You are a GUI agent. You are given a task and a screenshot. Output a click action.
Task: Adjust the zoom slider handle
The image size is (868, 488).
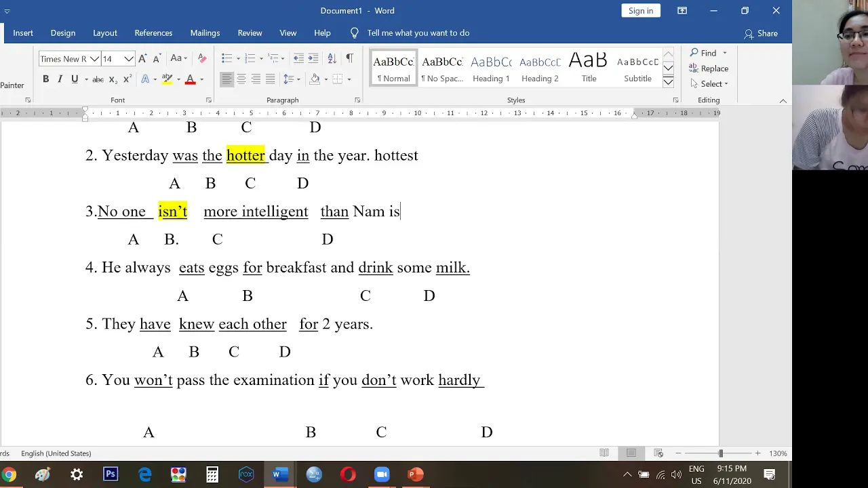[x=720, y=453]
